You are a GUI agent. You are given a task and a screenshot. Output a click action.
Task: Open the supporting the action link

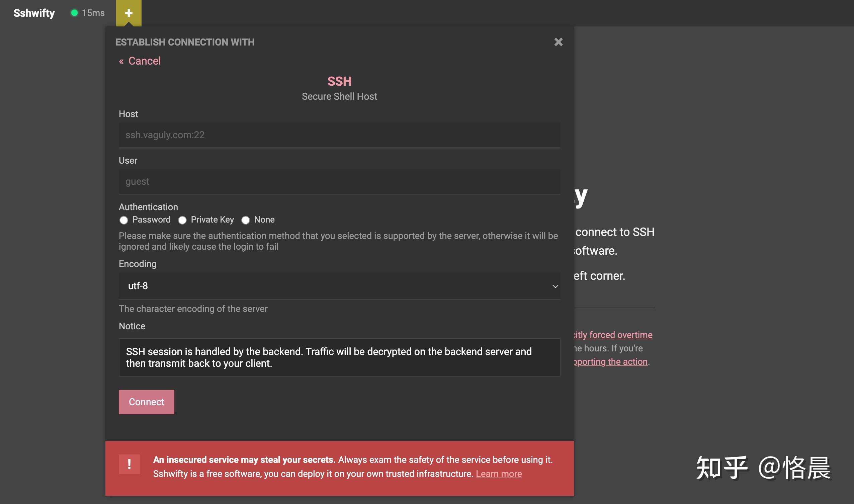610,362
